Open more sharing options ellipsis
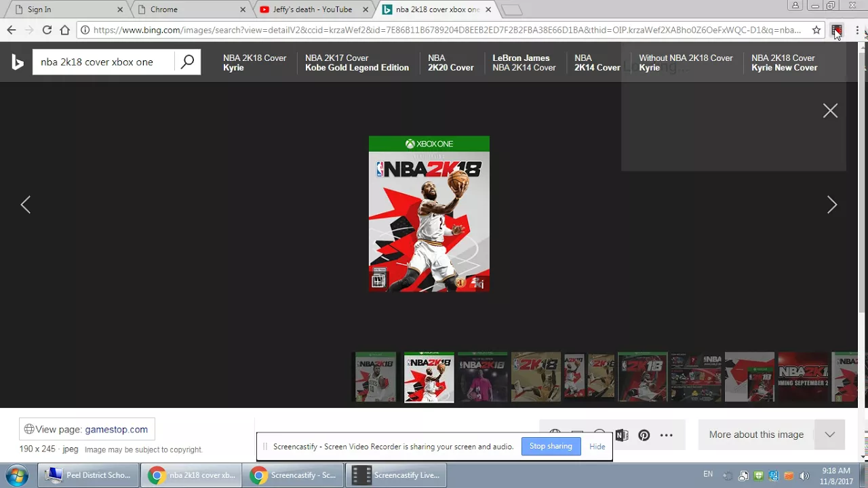 [667, 435]
